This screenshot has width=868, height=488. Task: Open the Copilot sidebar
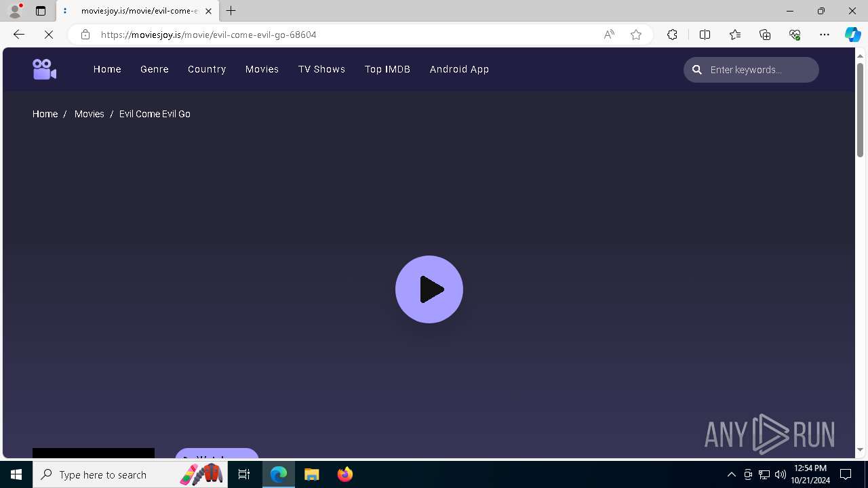[x=852, y=35]
